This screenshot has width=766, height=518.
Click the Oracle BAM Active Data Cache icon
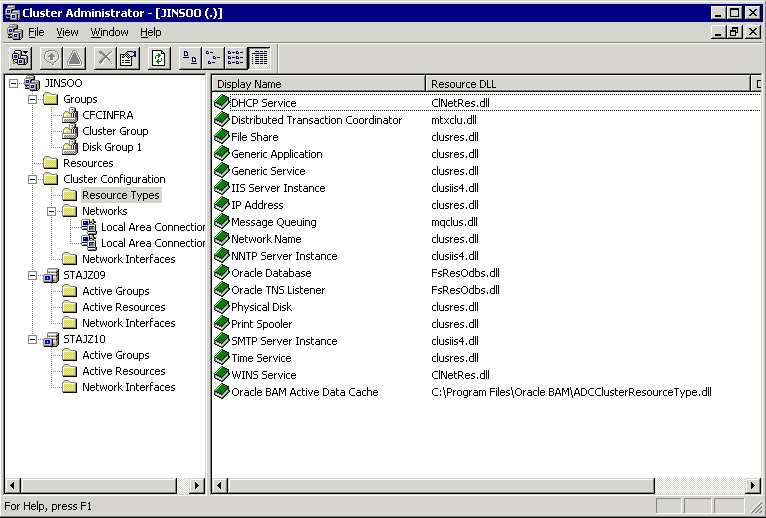click(222, 392)
